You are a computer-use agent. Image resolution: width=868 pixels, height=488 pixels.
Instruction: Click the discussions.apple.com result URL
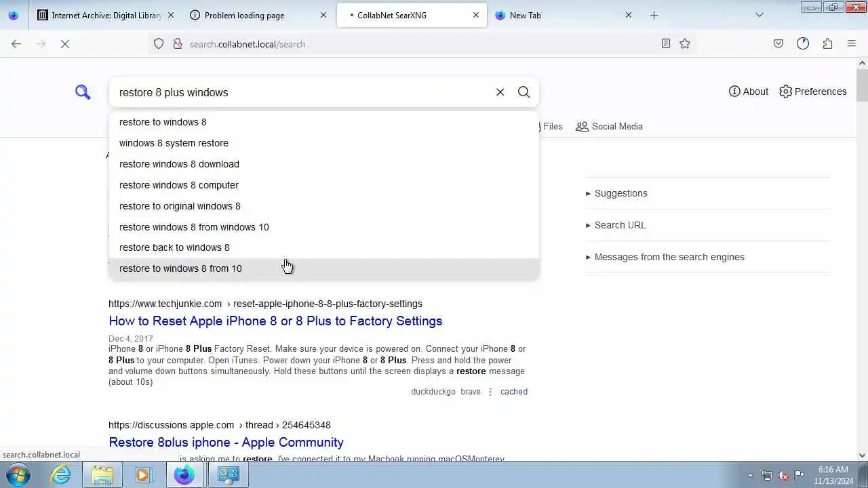220,425
